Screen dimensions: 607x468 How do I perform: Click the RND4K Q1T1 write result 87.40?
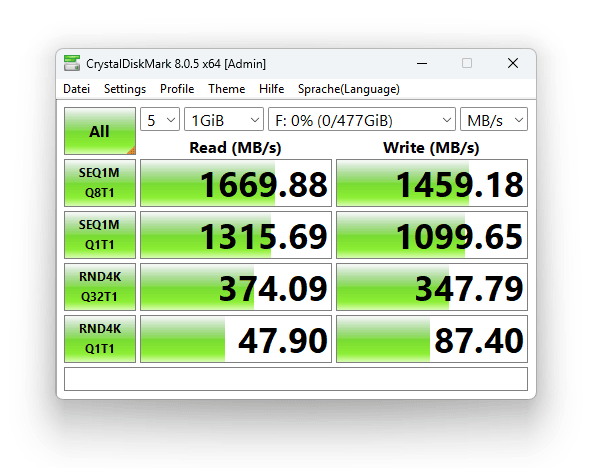(x=431, y=340)
